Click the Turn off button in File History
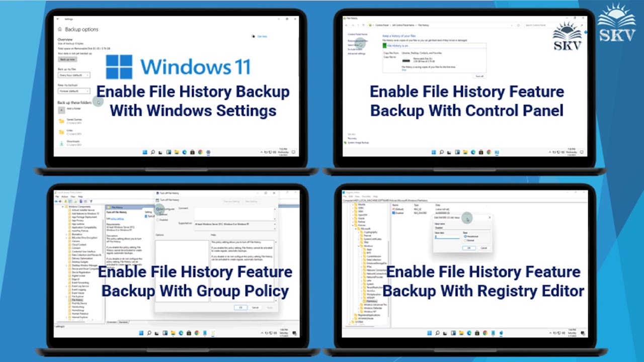The image size is (644, 362). (479, 76)
